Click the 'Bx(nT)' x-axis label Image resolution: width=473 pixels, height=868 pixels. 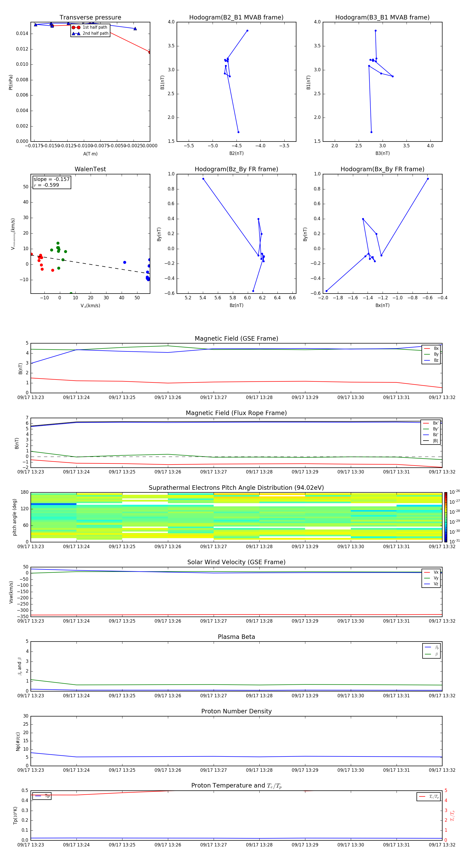tap(382, 306)
